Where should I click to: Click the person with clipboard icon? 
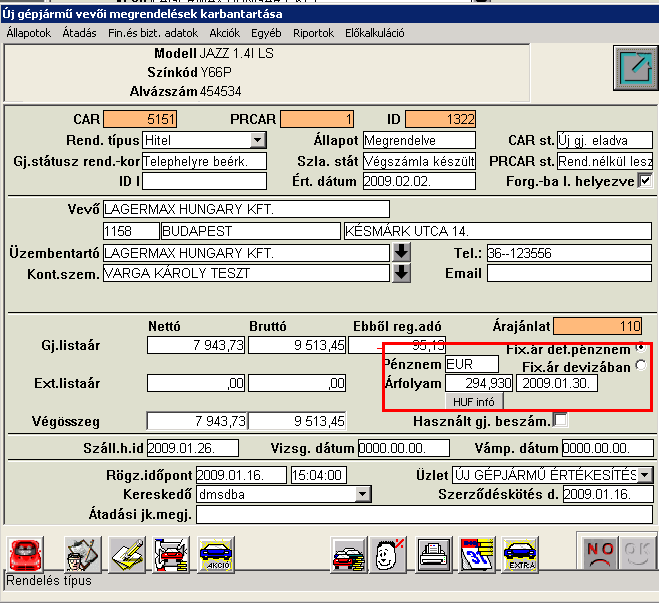(x=83, y=554)
